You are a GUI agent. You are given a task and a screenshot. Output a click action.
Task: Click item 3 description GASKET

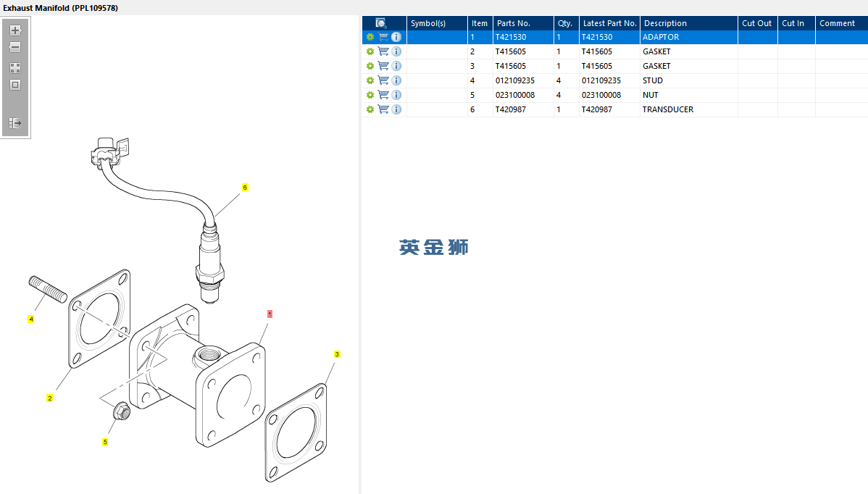(x=688, y=66)
